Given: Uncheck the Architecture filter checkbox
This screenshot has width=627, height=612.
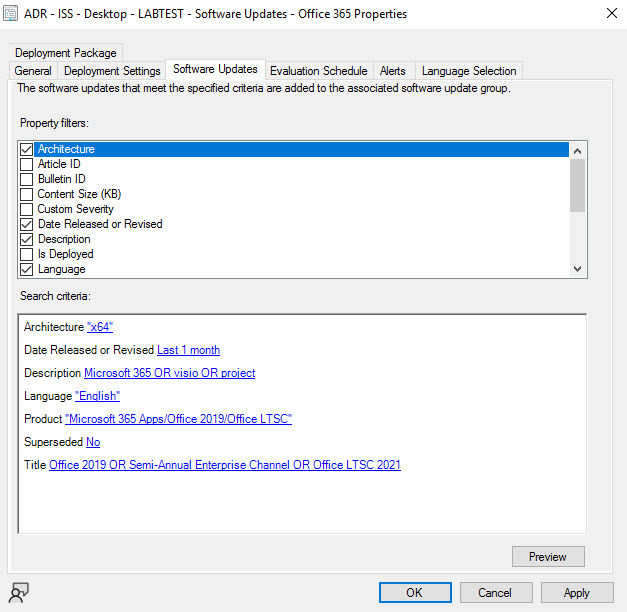Looking at the screenshot, I should 26,149.
